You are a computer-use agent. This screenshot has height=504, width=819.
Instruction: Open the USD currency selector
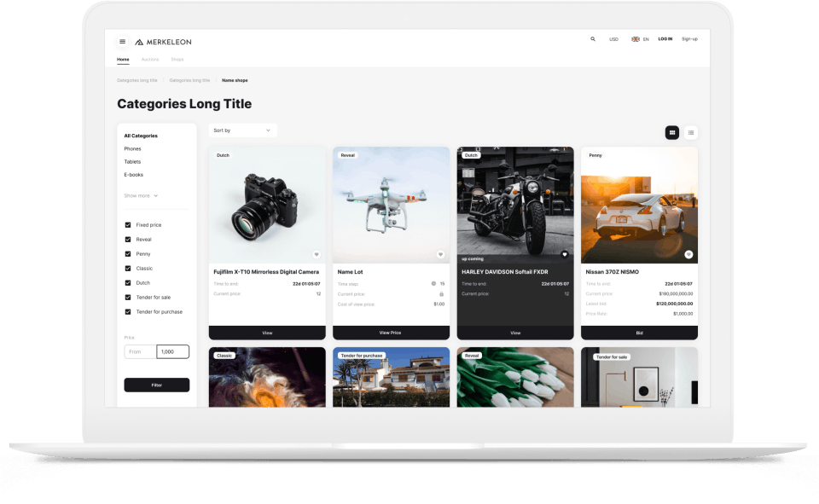(x=613, y=39)
